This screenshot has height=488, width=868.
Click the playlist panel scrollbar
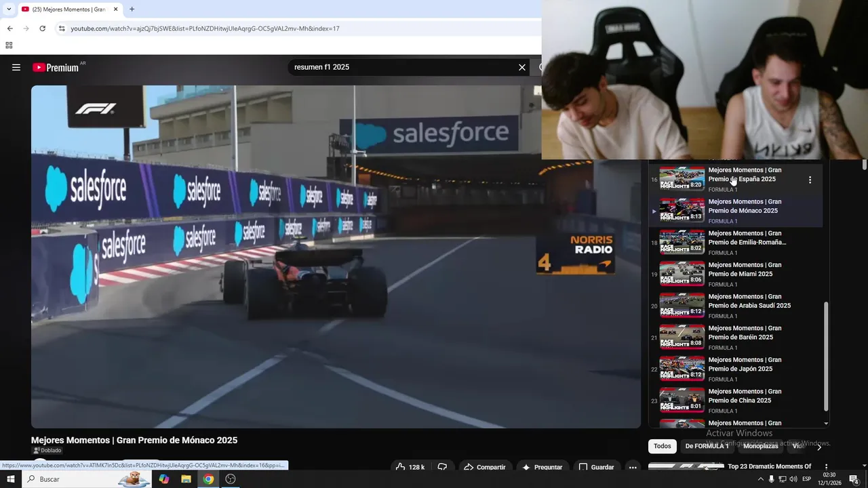pyautogui.click(x=825, y=356)
